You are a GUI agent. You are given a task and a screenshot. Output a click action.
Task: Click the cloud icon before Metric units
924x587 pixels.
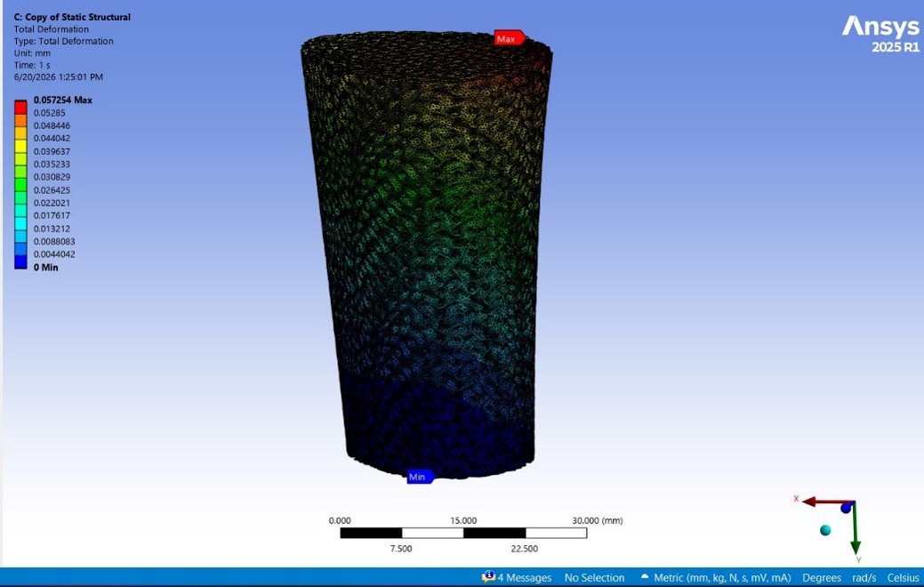645,577
